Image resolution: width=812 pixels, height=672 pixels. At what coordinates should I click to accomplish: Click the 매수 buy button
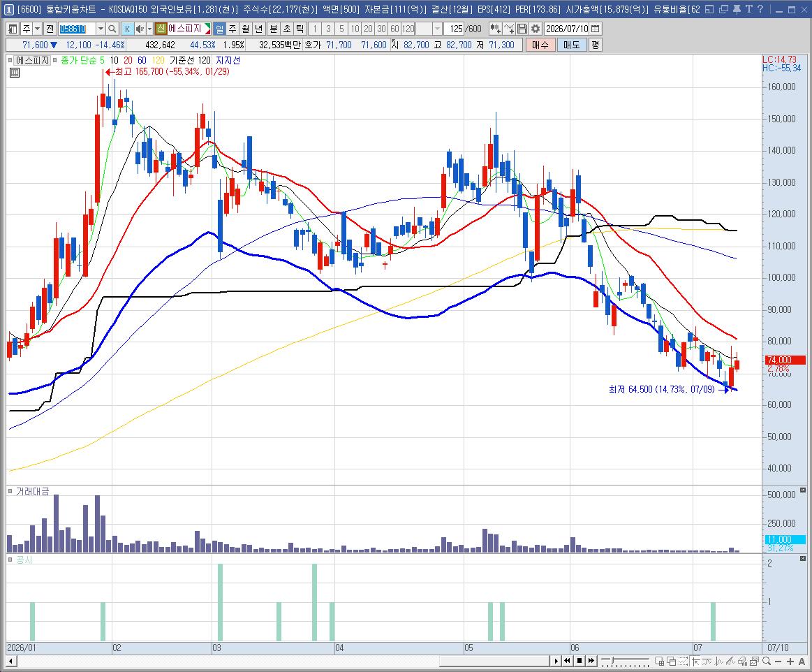pyautogui.click(x=540, y=45)
